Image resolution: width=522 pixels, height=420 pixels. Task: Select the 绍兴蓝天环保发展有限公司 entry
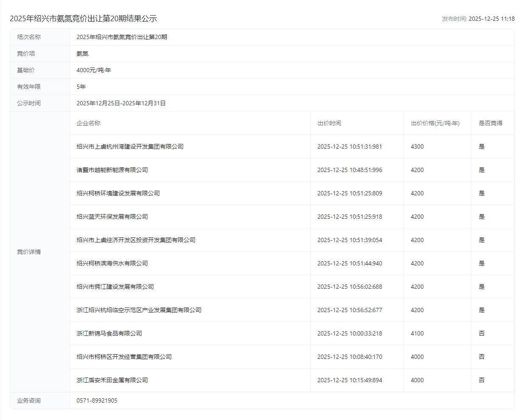112,217
